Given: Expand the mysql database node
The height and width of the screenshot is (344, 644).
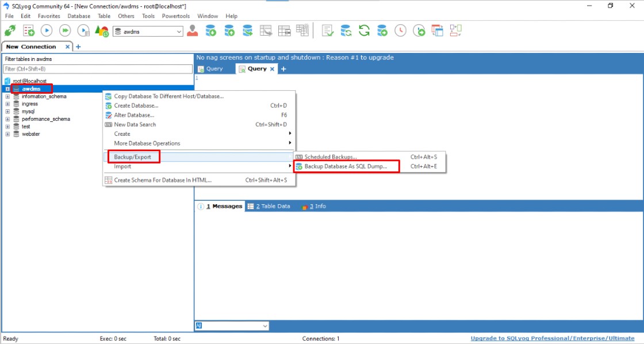Looking at the screenshot, I should click(x=7, y=112).
